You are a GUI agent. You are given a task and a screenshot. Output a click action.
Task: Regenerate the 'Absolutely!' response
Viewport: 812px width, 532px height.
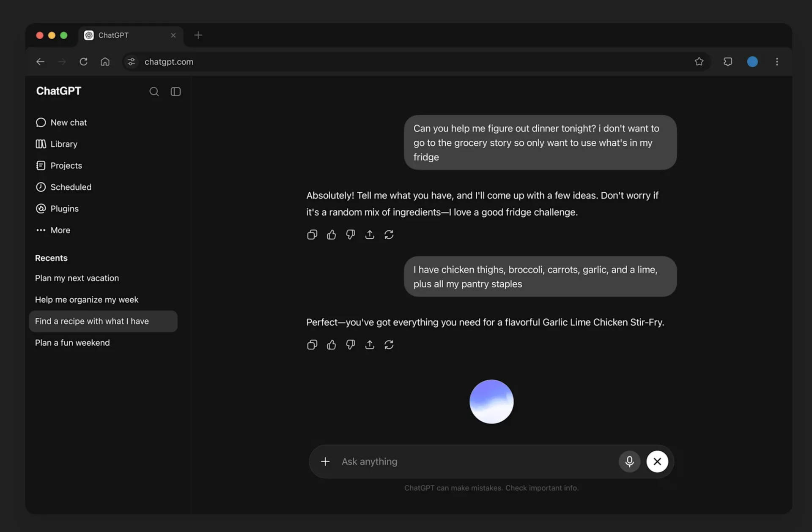click(x=389, y=235)
